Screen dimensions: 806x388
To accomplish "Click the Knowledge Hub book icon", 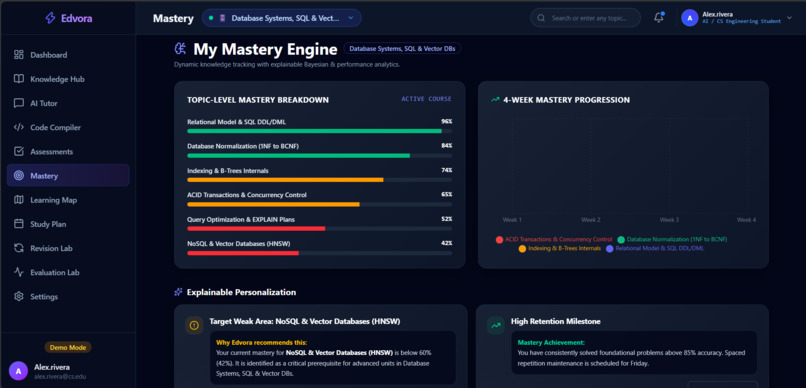I will pos(19,79).
